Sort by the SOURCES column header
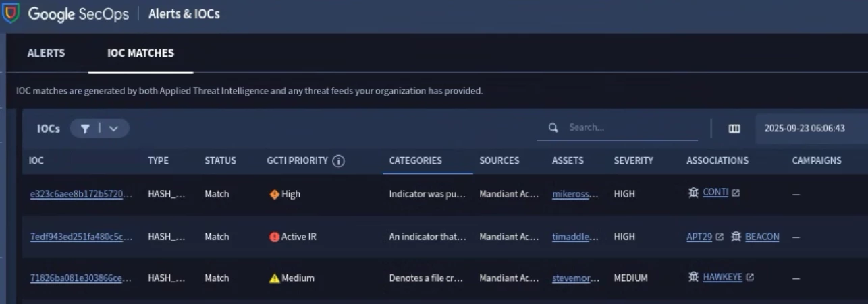The height and width of the screenshot is (304, 868). pos(499,160)
